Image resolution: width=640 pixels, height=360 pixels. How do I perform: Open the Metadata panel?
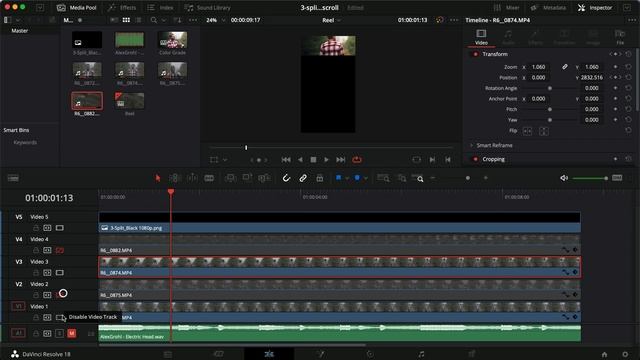[548, 7]
